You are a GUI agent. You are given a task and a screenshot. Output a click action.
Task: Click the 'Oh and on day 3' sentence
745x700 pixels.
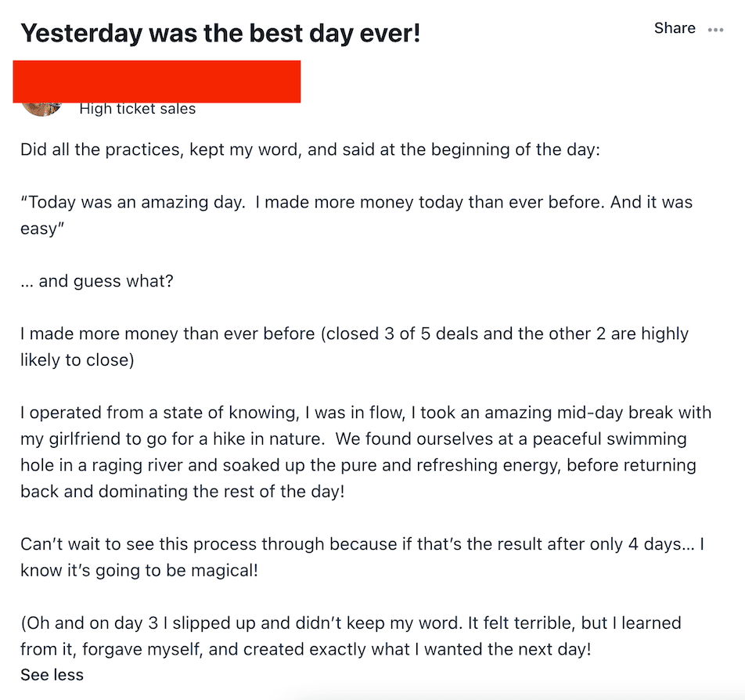click(x=351, y=623)
